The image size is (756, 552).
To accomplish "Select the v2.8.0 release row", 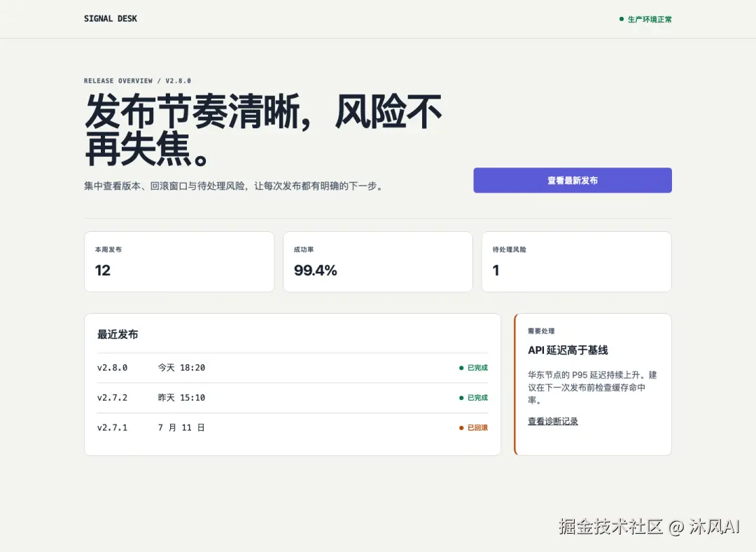I will point(292,368).
